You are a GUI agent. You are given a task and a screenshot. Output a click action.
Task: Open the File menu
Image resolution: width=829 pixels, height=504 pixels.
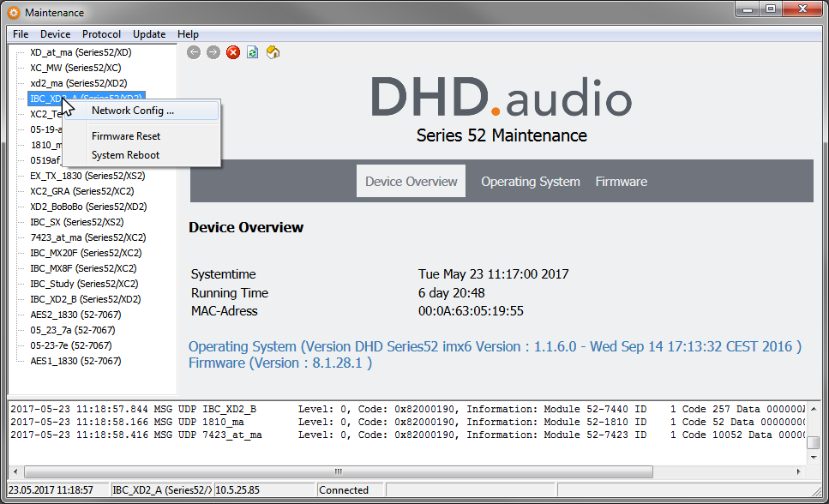point(21,34)
